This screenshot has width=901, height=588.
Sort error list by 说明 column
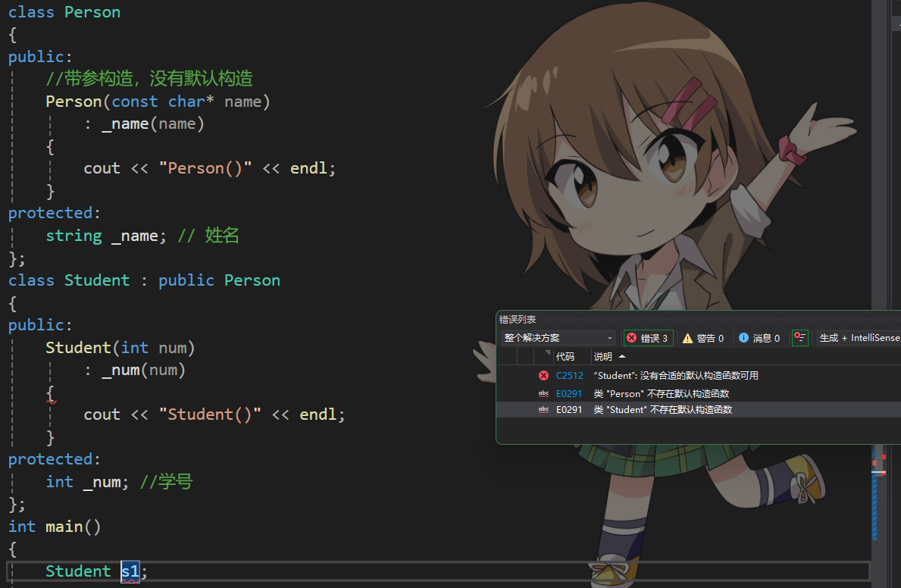coord(602,356)
